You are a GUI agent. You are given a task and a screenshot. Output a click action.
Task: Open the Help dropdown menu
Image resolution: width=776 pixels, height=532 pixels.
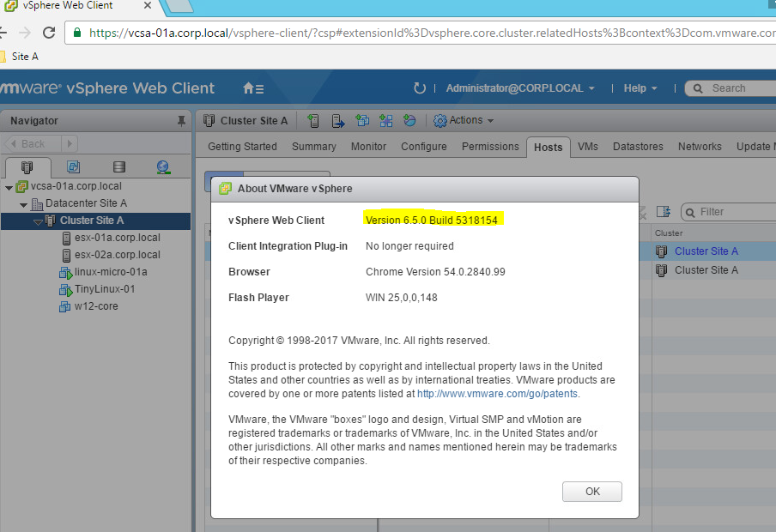[x=640, y=88]
